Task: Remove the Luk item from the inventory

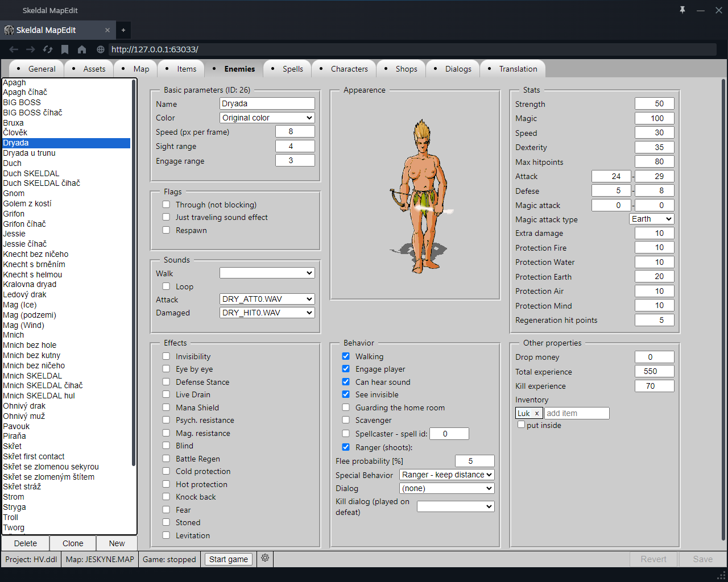Action: 536,414
